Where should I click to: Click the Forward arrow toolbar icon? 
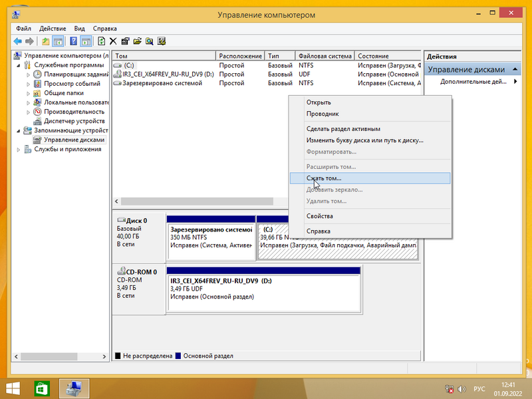pos(29,41)
